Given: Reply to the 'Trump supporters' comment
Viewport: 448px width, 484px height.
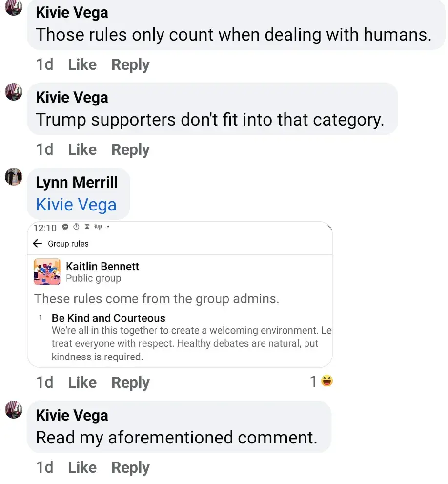Looking at the screenshot, I should 130,149.
